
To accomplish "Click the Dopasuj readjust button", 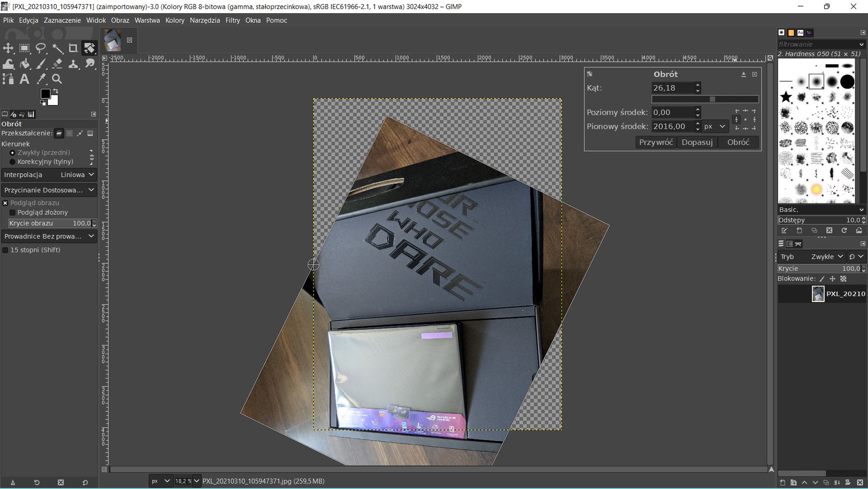I will click(x=697, y=142).
